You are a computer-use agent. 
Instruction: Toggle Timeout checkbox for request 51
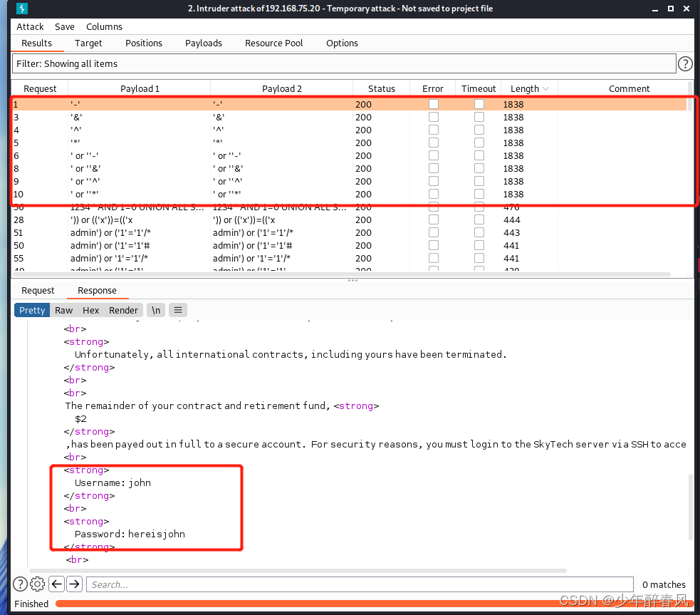(x=479, y=232)
